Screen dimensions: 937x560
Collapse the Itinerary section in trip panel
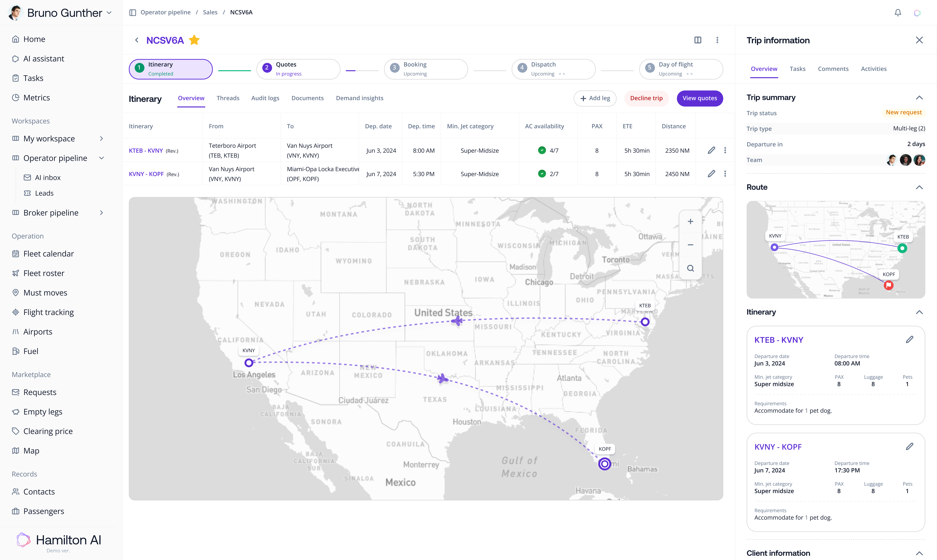tap(919, 312)
